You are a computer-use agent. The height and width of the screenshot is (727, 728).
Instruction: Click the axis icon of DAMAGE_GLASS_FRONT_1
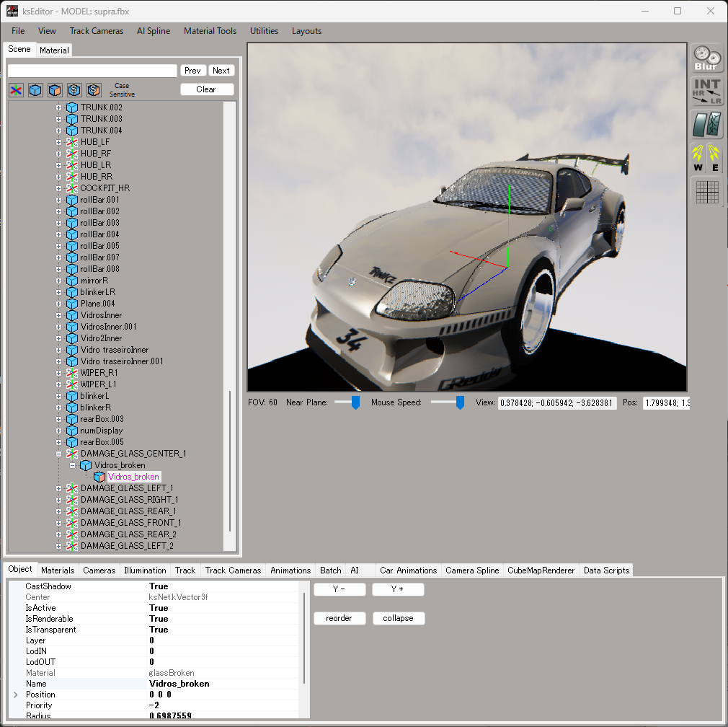71,523
